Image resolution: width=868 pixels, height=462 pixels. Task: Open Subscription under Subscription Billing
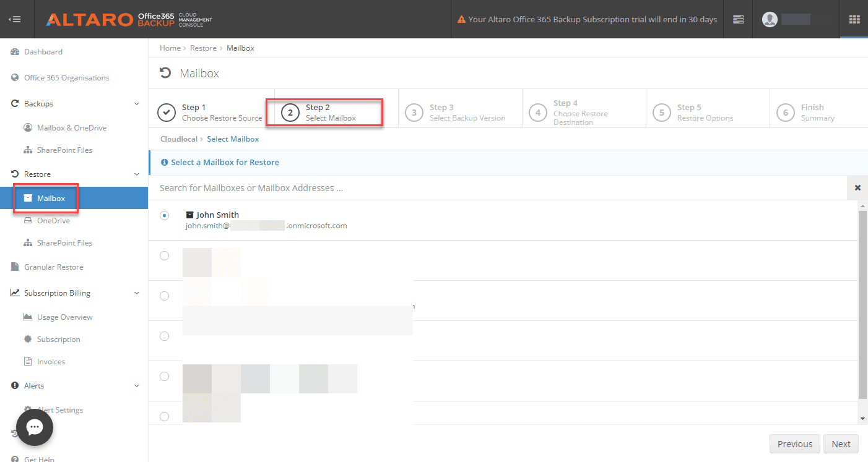(52, 340)
